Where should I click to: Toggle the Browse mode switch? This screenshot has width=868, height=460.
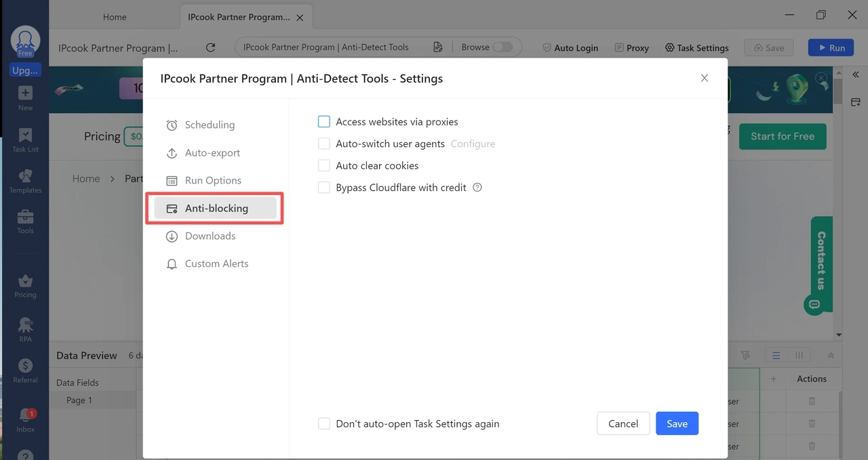click(502, 47)
